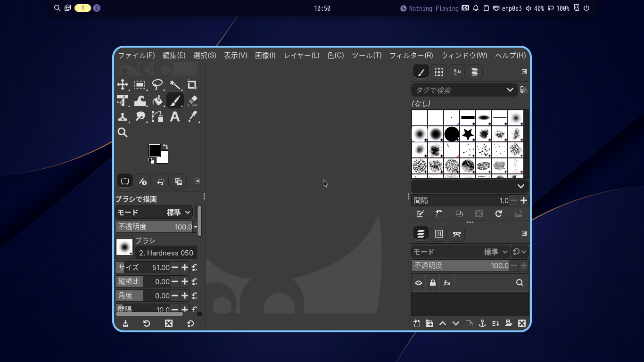Refresh the brushes list
644x362 pixels.
coord(498,214)
